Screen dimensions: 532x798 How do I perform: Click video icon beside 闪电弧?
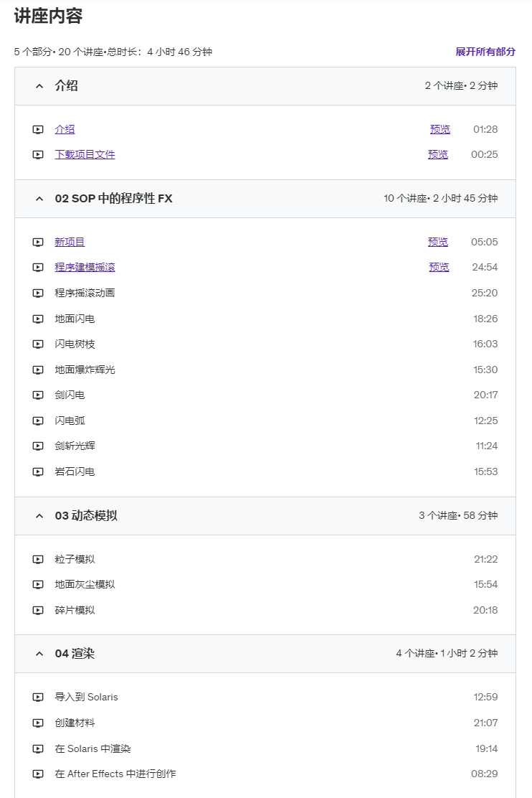(38, 421)
